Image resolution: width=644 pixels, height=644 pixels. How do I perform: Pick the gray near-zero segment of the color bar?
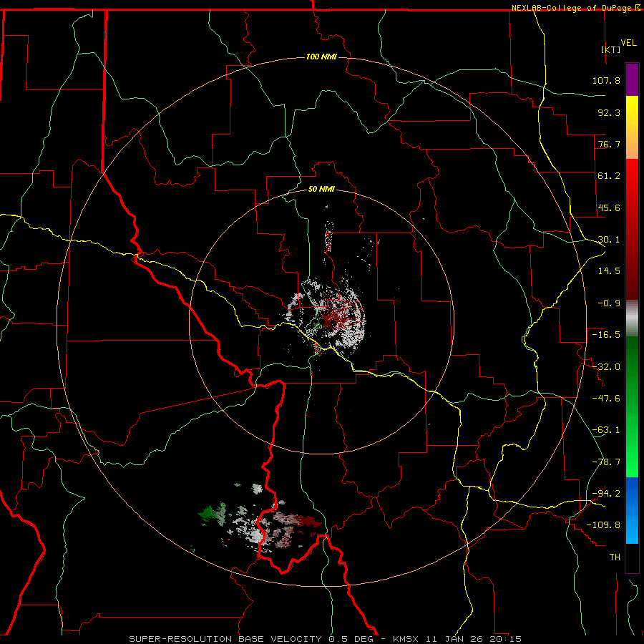(632, 318)
